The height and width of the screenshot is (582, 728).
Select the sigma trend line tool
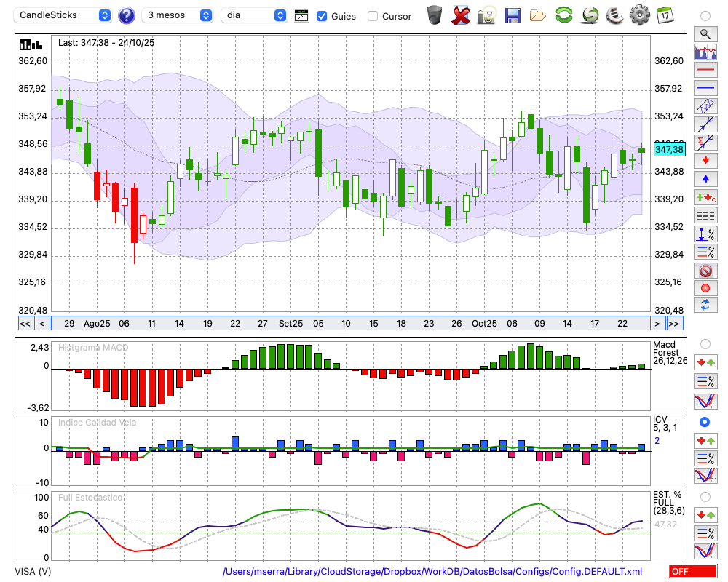point(705,143)
